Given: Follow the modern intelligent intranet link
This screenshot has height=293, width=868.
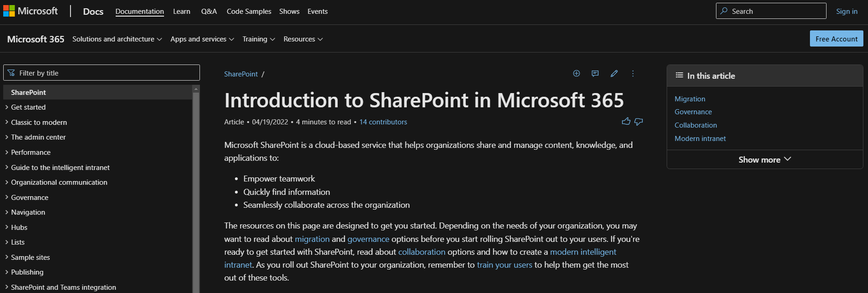Looking at the screenshot, I should tap(583, 252).
